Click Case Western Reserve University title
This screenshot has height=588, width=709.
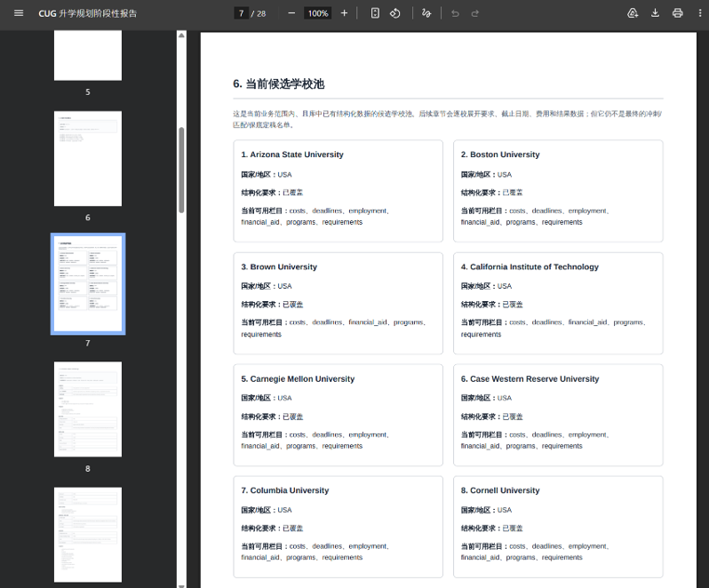tap(530, 378)
